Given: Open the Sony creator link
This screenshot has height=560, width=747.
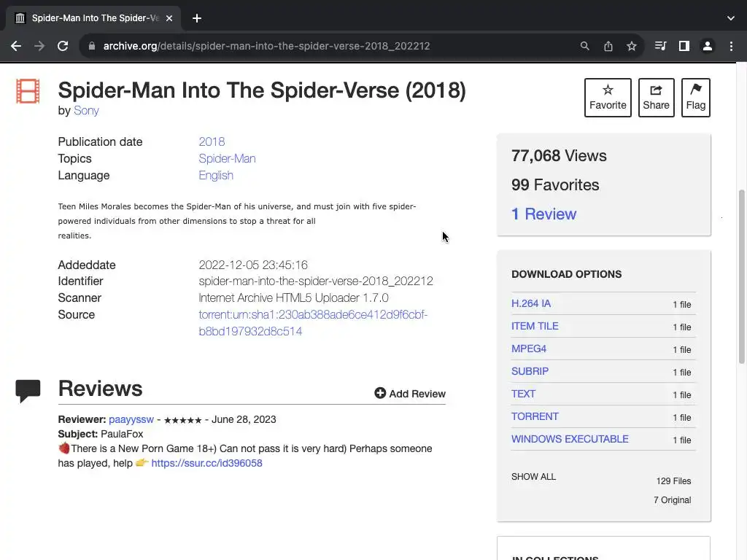Looking at the screenshot, I should coord(86,111).
